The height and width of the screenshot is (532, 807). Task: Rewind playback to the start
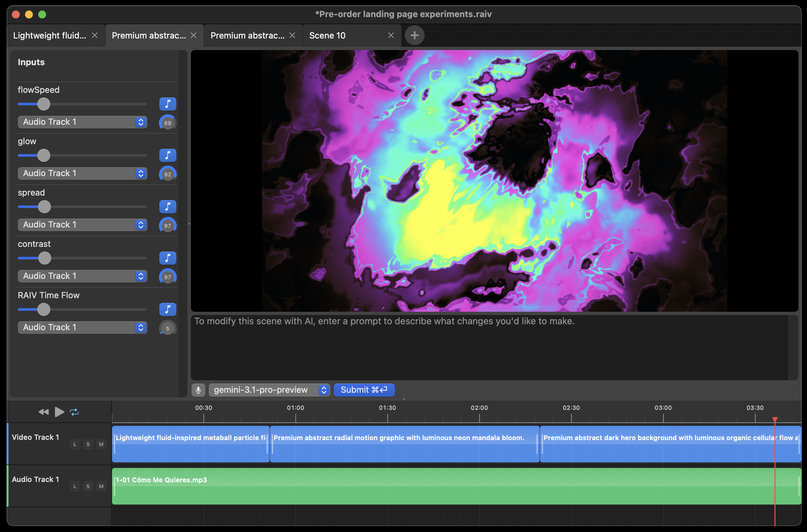(44, 412)
